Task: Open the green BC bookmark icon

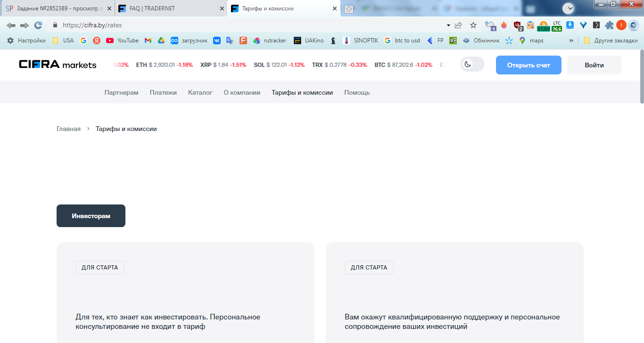Action: (453, 41)
